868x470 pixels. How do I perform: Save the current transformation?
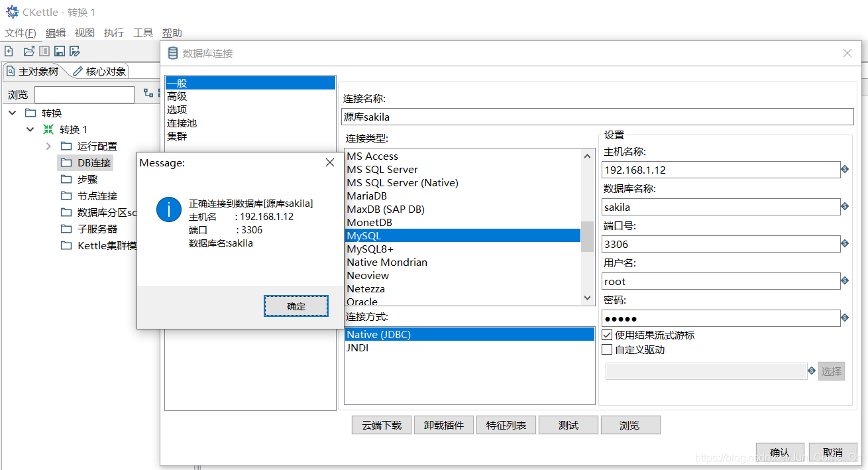point(60,50)
